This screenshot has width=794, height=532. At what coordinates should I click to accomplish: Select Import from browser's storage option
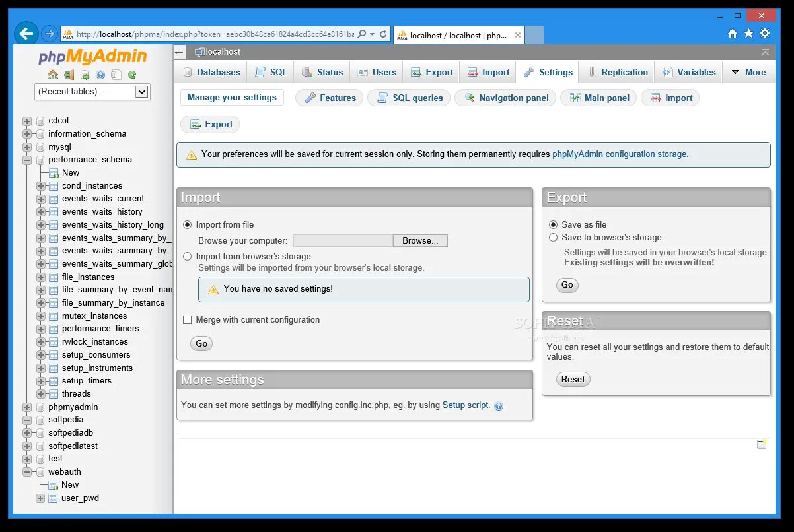pyautogui.click(x=188, y=257)
